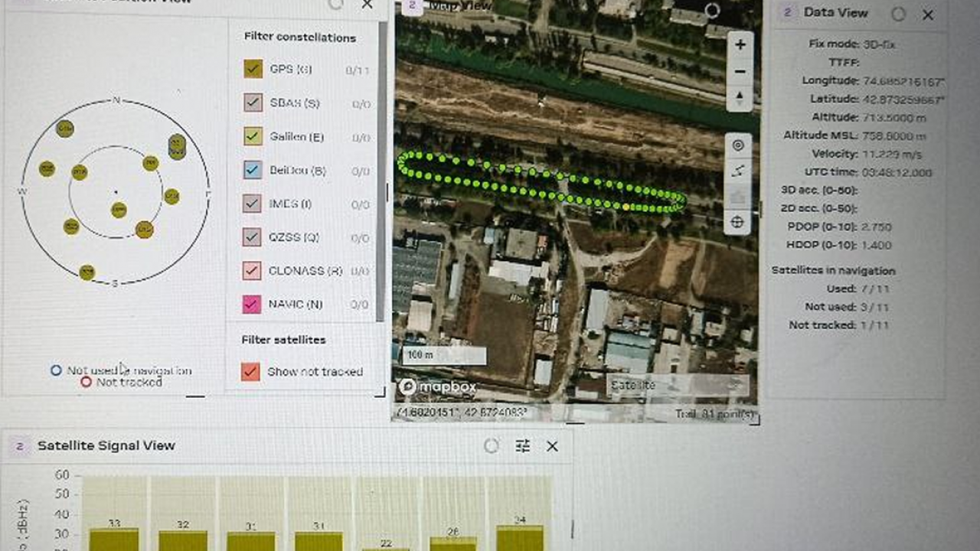
Task: Click the device badge beside Data View title
Action: pyautogui.click(x=787, y=12)
